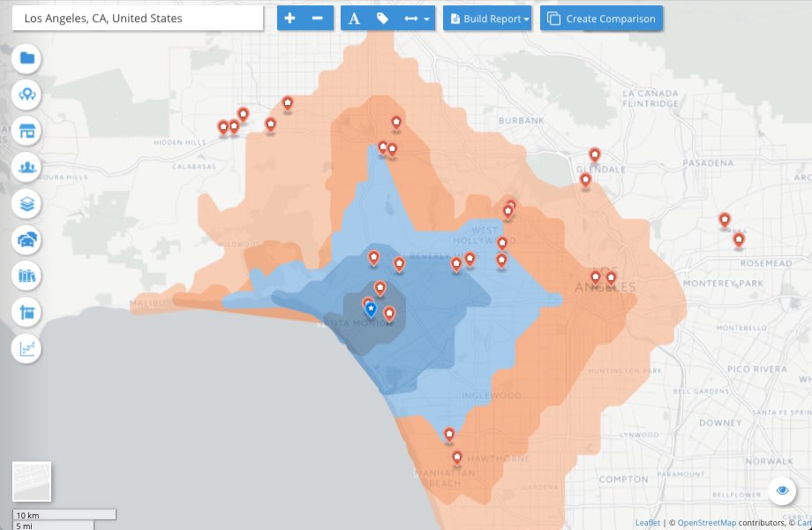The width and height of the screenshot is (812, 530).
Task: Click the demographics people icon in the sidebar
Action: [26, 167]
